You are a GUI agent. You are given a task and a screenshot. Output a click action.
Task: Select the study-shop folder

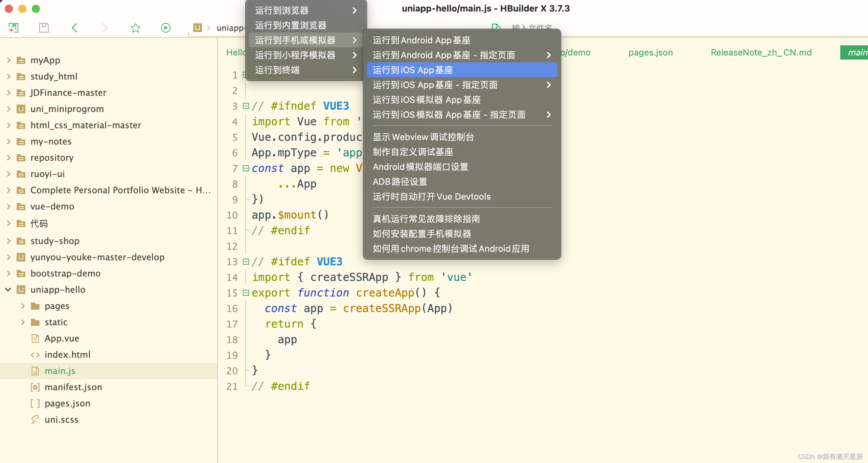pos(55,241)
